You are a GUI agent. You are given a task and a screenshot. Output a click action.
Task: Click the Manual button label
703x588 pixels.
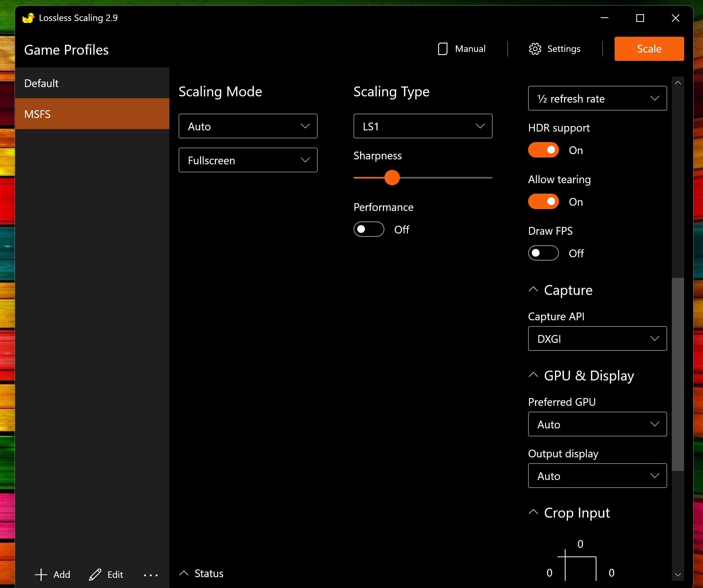coord(470,49)
